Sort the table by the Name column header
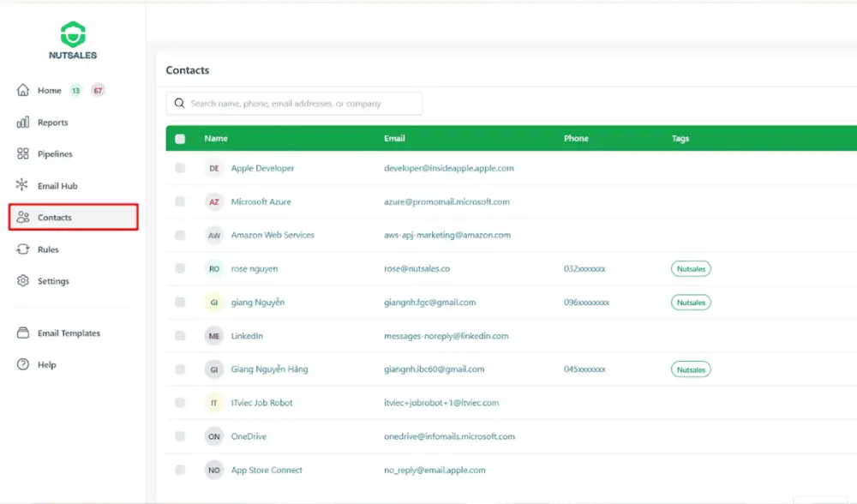Screen dimensions: 857x504 pyautogui.click(x=216, y=139)
